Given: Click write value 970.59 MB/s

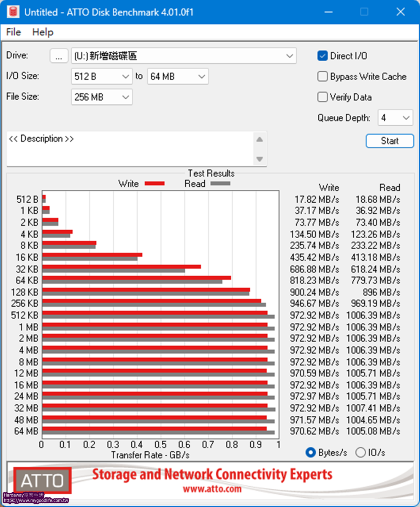Looking at the screenshot, I should [314, 373].
